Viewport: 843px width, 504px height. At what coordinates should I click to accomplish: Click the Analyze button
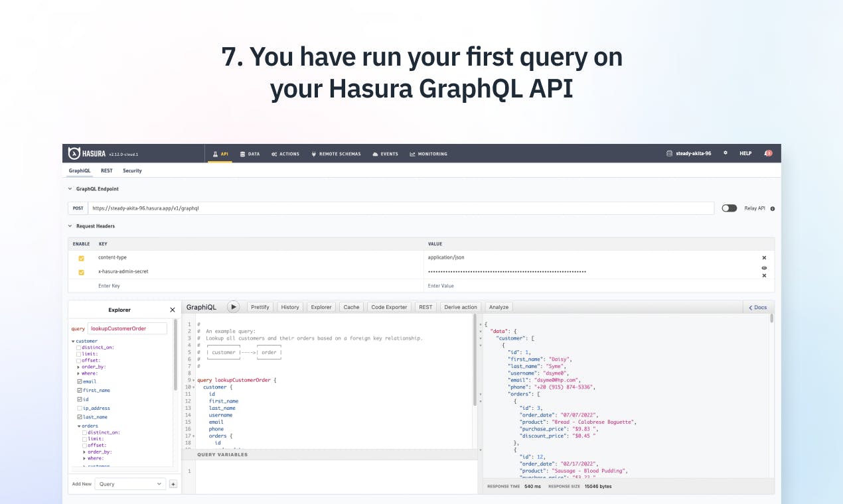(x=498, y=307)
